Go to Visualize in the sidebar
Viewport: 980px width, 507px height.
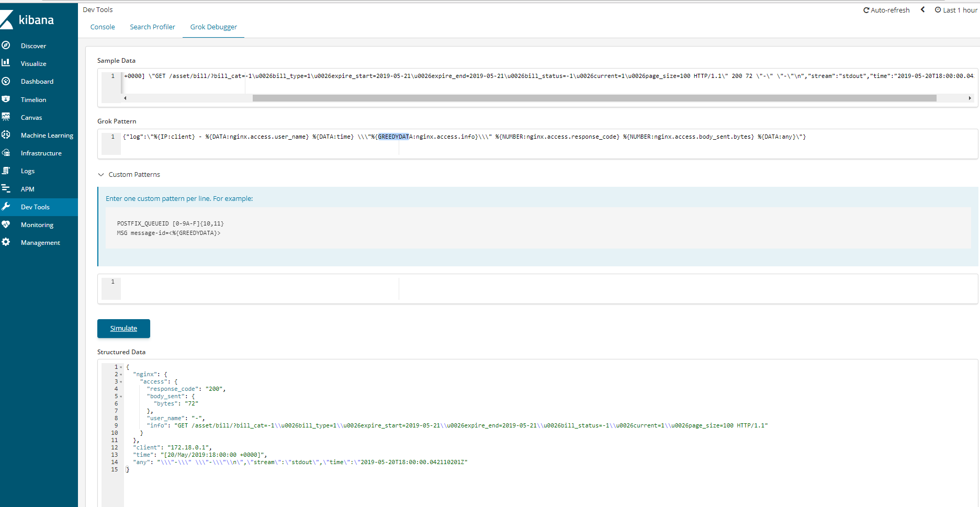(33, 64)
